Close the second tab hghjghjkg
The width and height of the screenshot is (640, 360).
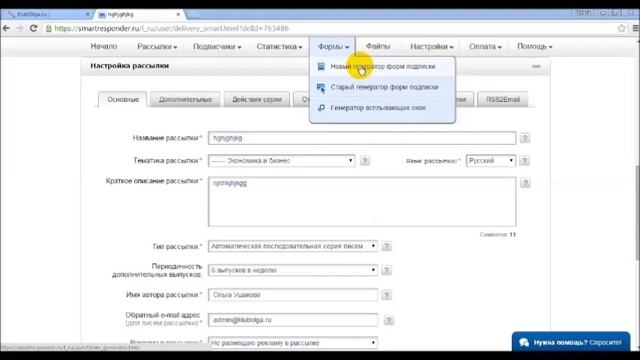click(x=178, y=14)
